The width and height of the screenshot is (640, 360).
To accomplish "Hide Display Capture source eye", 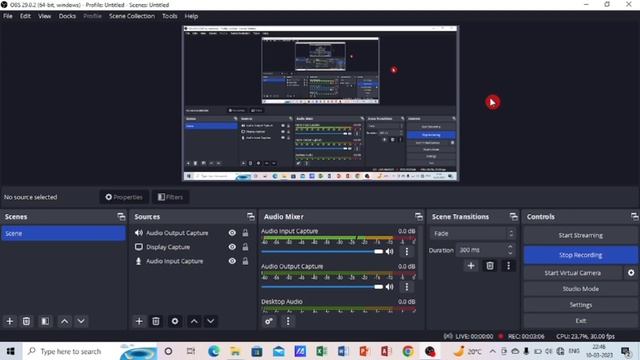I will coord(232,247).
